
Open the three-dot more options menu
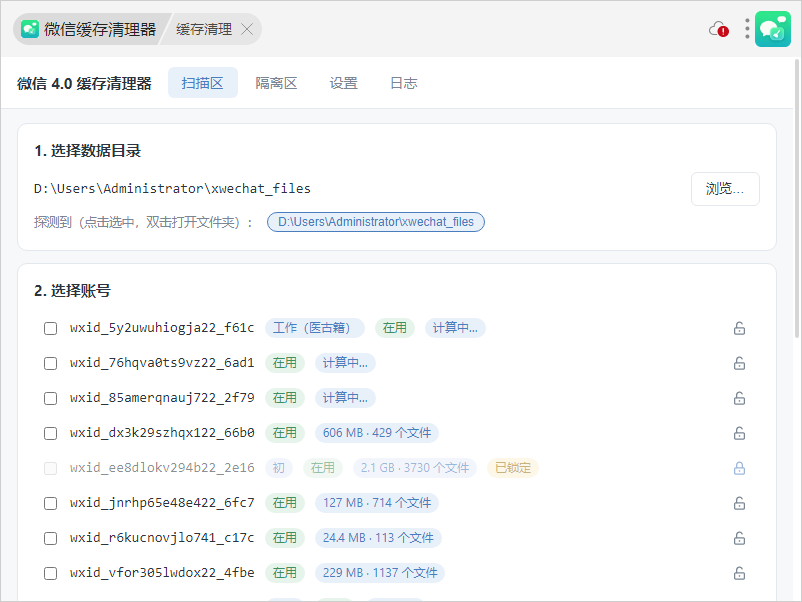click(747, 29)
